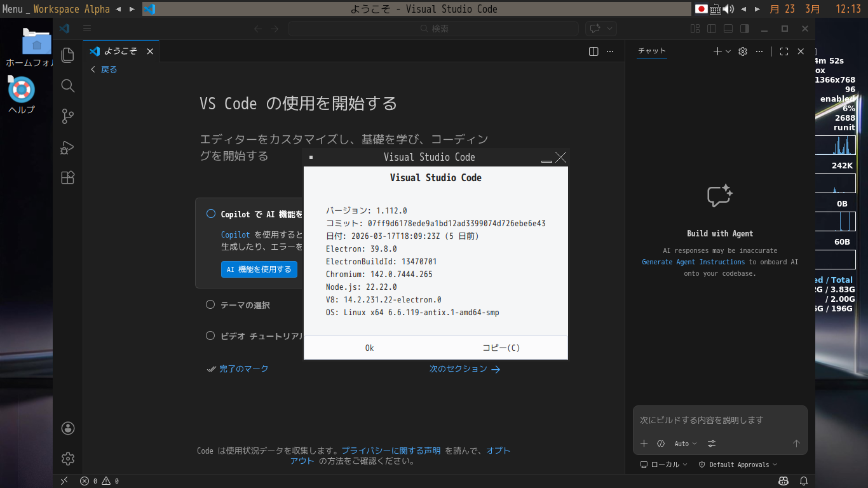
Task: Expand the chevron next to the new chat plus
Action: pos(728,51)
